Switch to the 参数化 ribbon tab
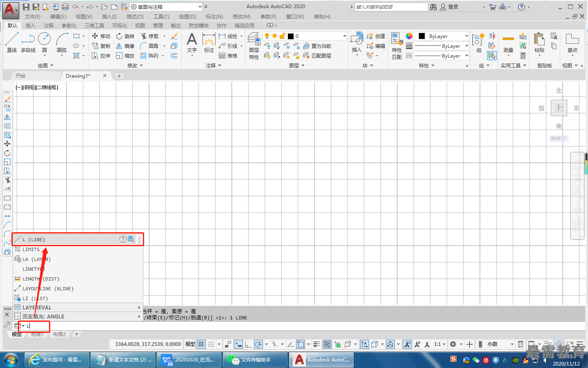Screen dimensions: 588x368 [x=69, y=25]
